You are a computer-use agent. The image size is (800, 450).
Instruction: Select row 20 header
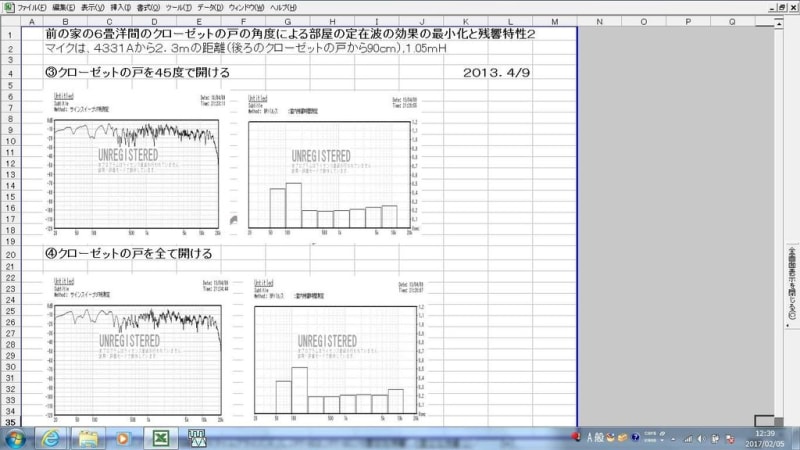click(10, 255)
